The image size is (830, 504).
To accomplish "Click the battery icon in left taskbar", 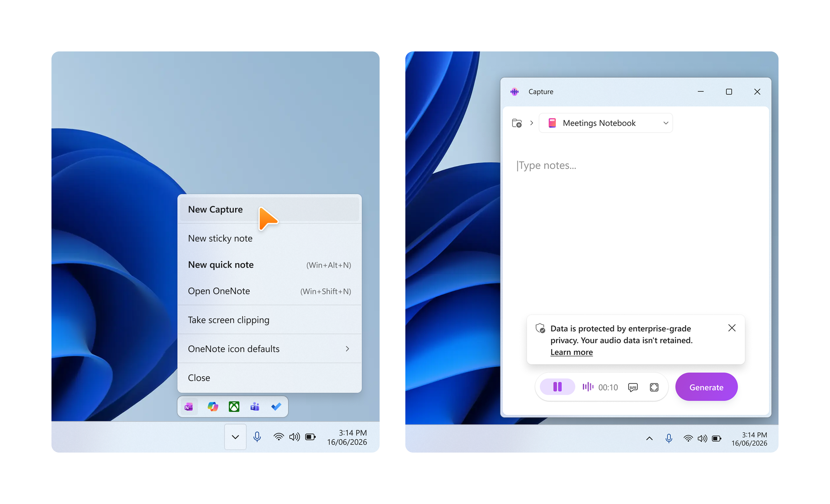I will point(310,437).
